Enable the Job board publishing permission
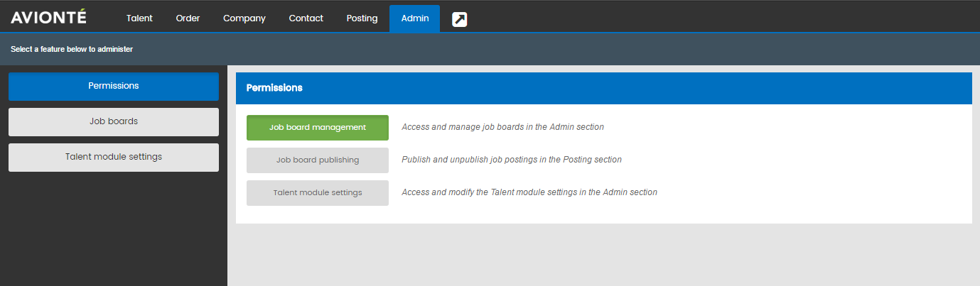Screen dimensions: 980x286 point(318,160)
